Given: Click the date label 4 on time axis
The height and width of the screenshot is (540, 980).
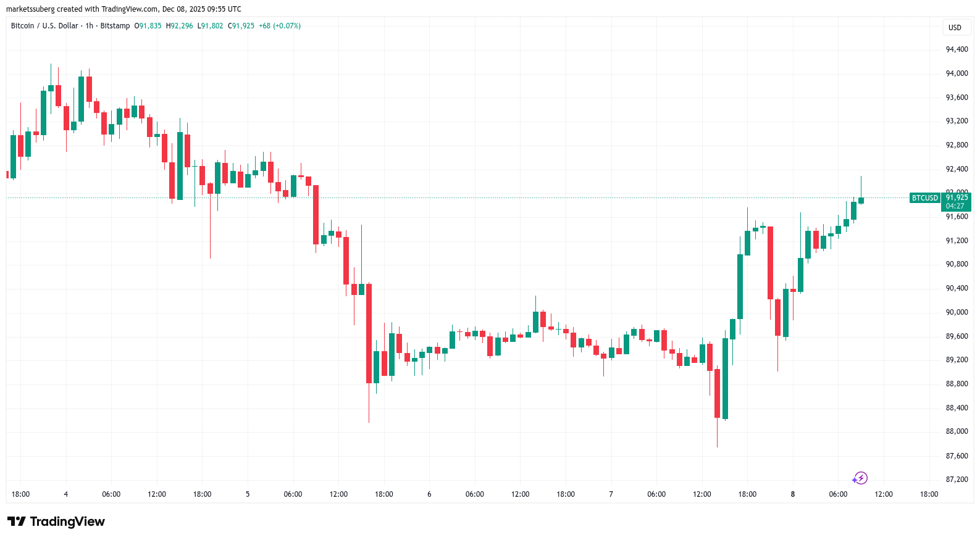Looking at the screenshot, I should (66, 494).
